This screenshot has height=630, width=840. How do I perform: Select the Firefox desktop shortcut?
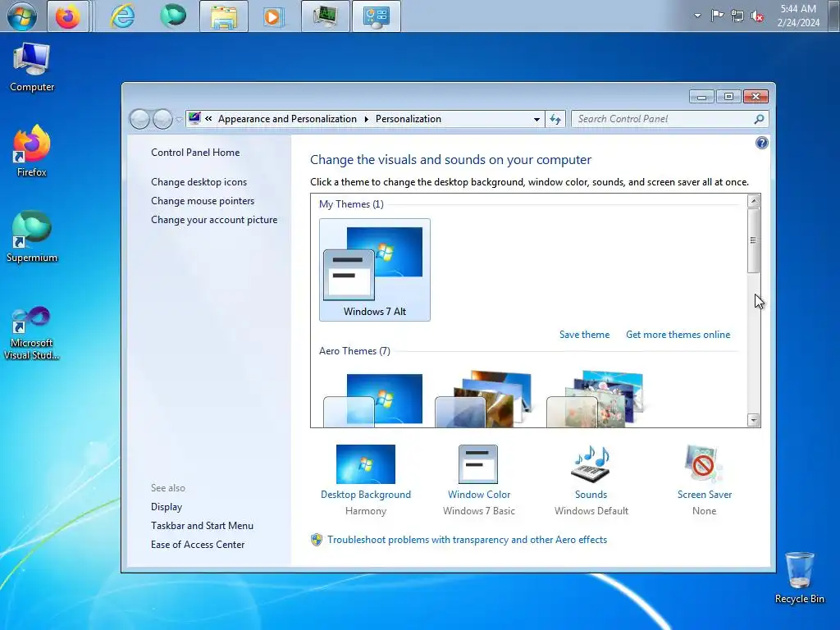32,151
